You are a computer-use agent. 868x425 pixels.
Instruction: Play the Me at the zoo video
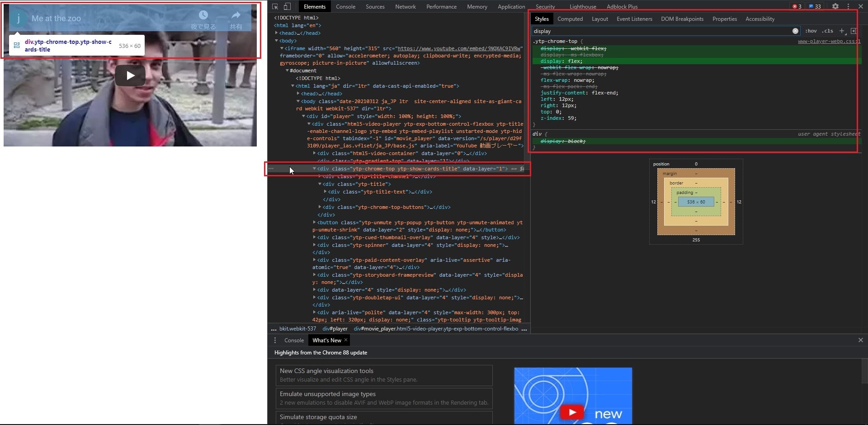(130, 76)
